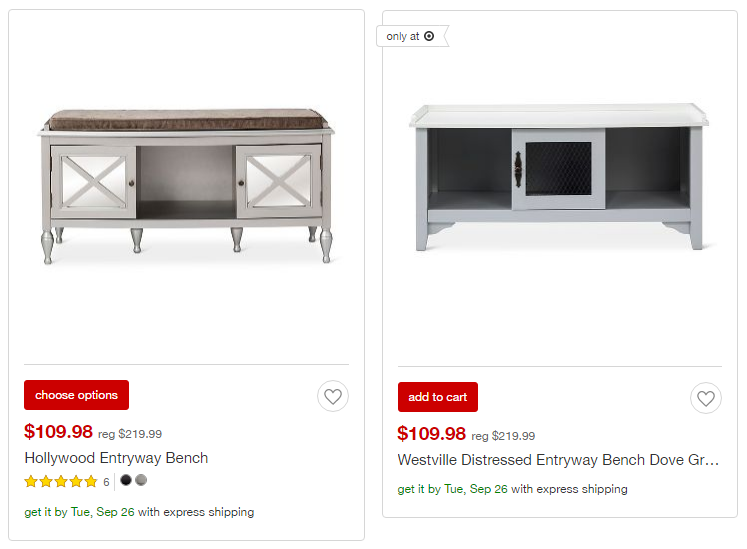Viewport: 747px width, 549px height.
Task: Select the black color swatch
Action: point(126,480)
